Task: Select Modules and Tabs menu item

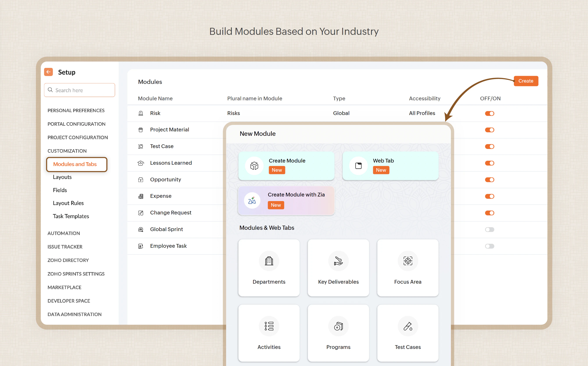Action: point(75,164)
